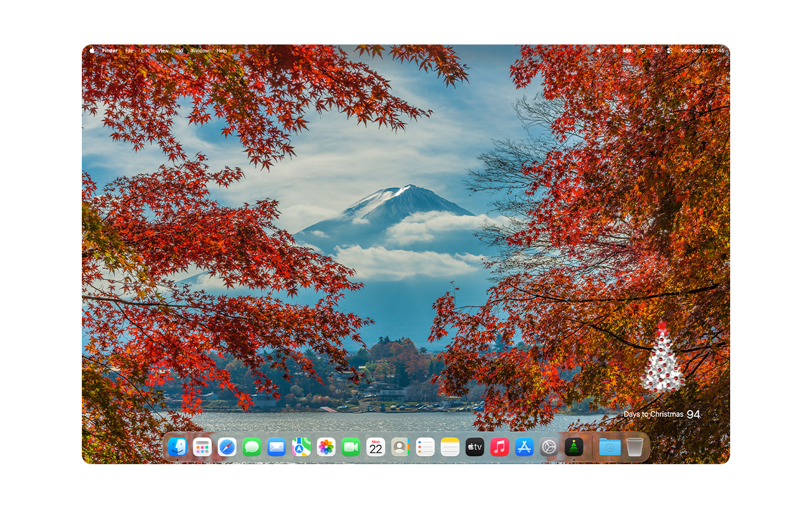Click the date and time in menu bar
The height and width of the screenshot is (508, 812).
click(702, 51)
